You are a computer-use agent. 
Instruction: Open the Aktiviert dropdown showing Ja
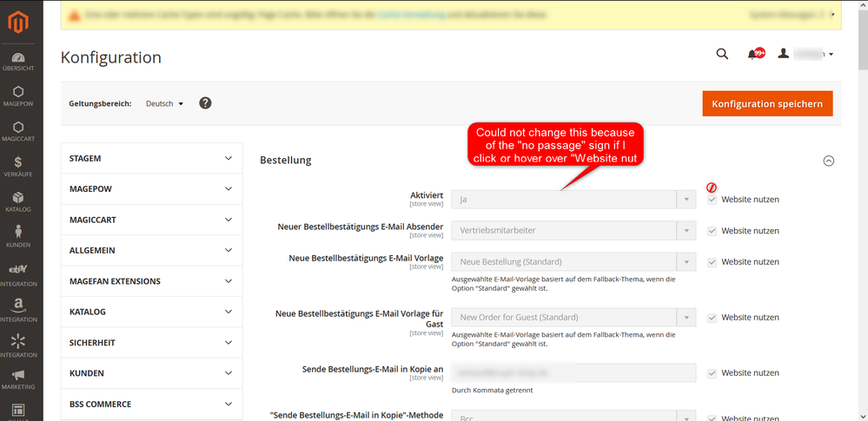coord(573,200)
